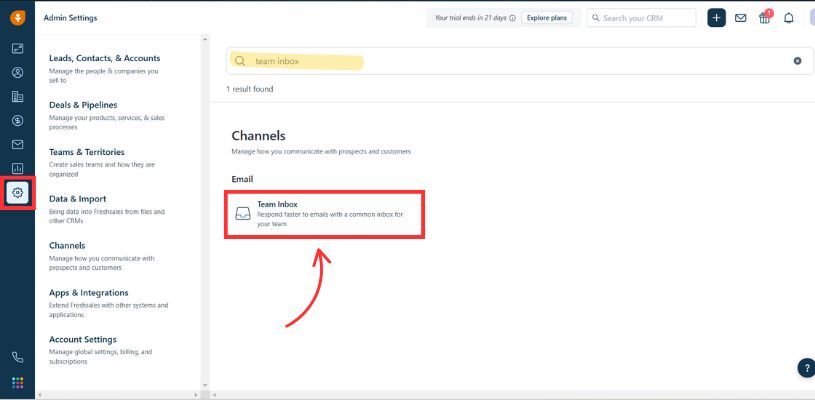Click the '1 result found' text
The width and height of the screenshot is (815, 400).
249,89
